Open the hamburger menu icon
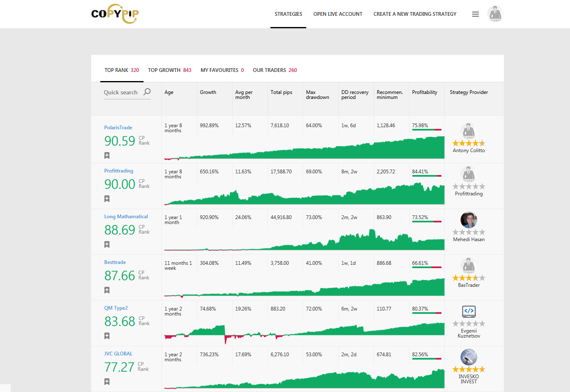 476,14
